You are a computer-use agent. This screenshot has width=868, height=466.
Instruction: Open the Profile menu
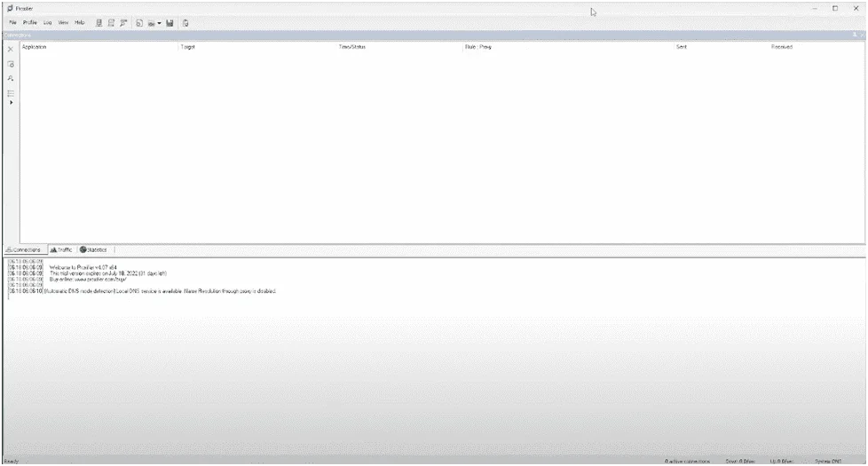pos(30,23)
